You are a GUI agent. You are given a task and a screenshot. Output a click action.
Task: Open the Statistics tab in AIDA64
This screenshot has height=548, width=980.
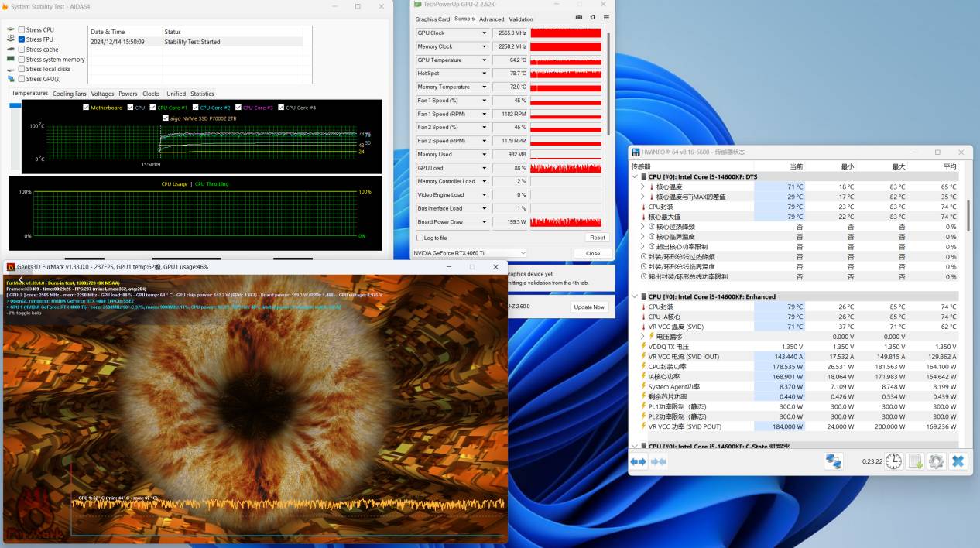click(x=202, y=94)
